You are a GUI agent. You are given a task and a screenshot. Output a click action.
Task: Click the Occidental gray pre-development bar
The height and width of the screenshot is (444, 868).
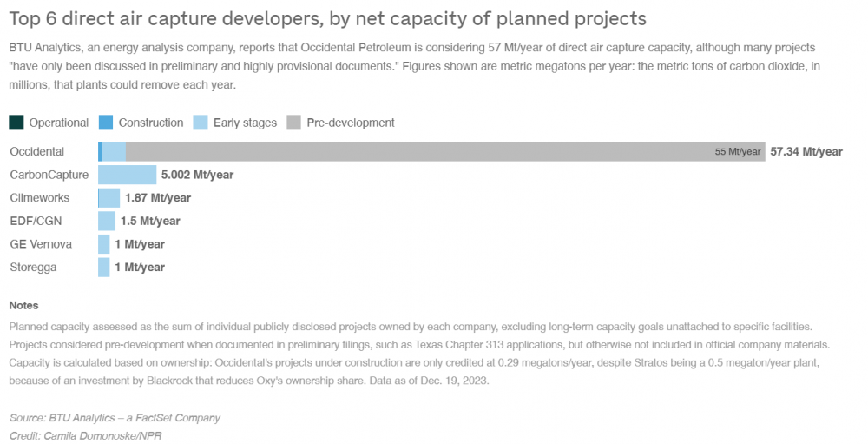[417, 151]
